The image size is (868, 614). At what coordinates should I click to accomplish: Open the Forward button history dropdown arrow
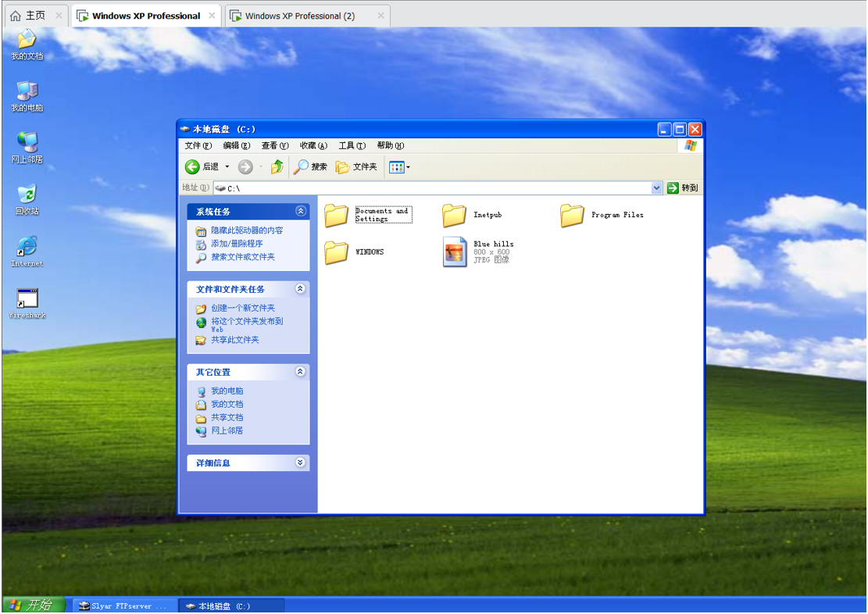[261, 166]
